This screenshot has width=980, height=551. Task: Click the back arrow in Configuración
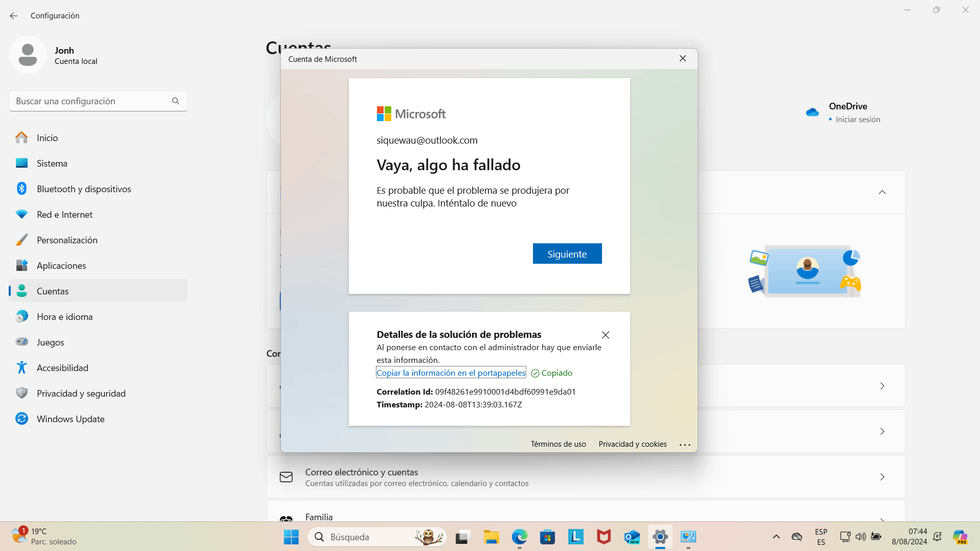click(x=14, y=16)
